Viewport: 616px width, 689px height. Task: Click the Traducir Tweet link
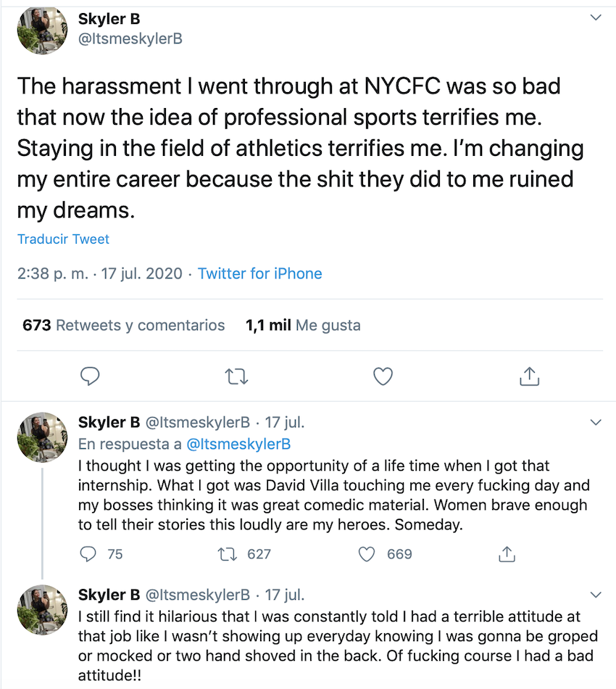[63, 239]
